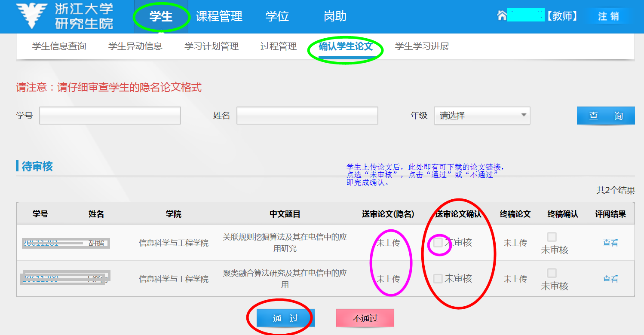Expand the 年级 dropdown
This screenshot has width=644, height=335.
(482, 116)
